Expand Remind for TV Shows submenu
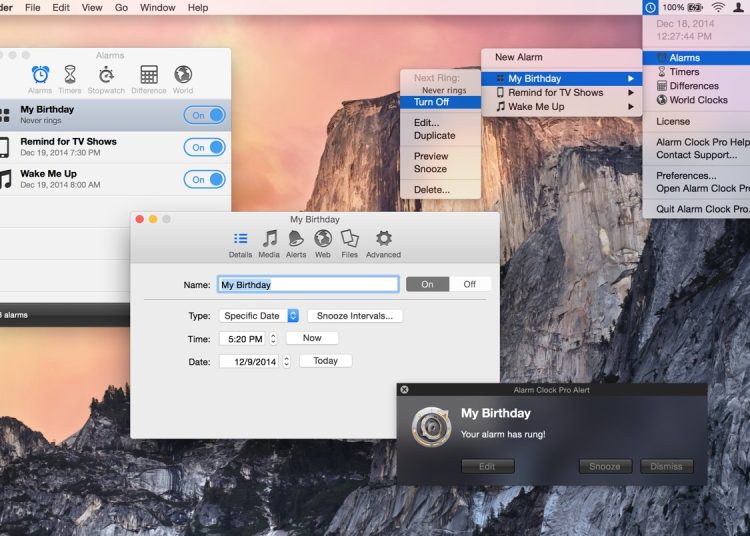This screenshot has width=750, height=536. tap(562, 93)
